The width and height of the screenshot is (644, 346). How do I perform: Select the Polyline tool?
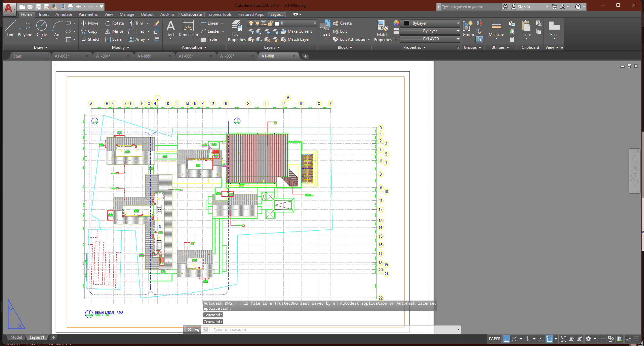(x=25, y=30)
